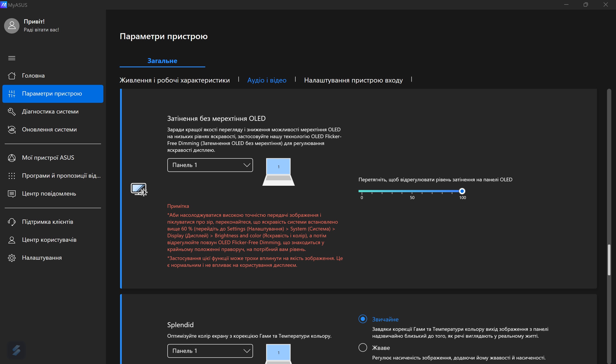Click the OLED dimming slider at 50
616x364 pixels.
pos(412,191)
